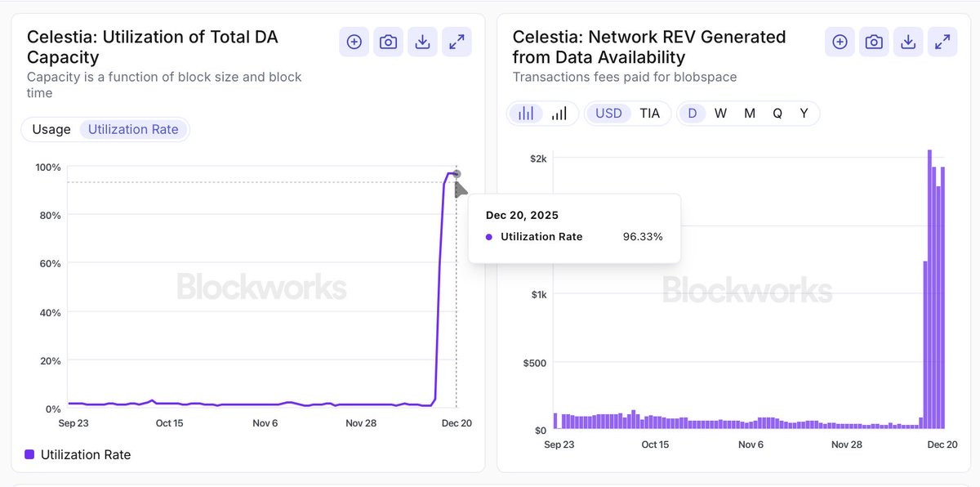Download the Network REV chart data
Viewport: 980px width, 487px height.
coord(908,42)
